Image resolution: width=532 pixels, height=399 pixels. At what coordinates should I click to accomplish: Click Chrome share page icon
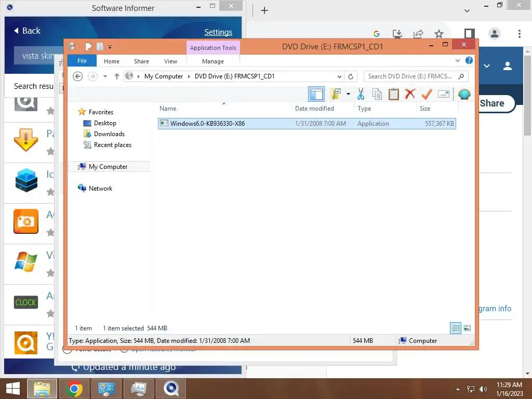click(418, 34)
